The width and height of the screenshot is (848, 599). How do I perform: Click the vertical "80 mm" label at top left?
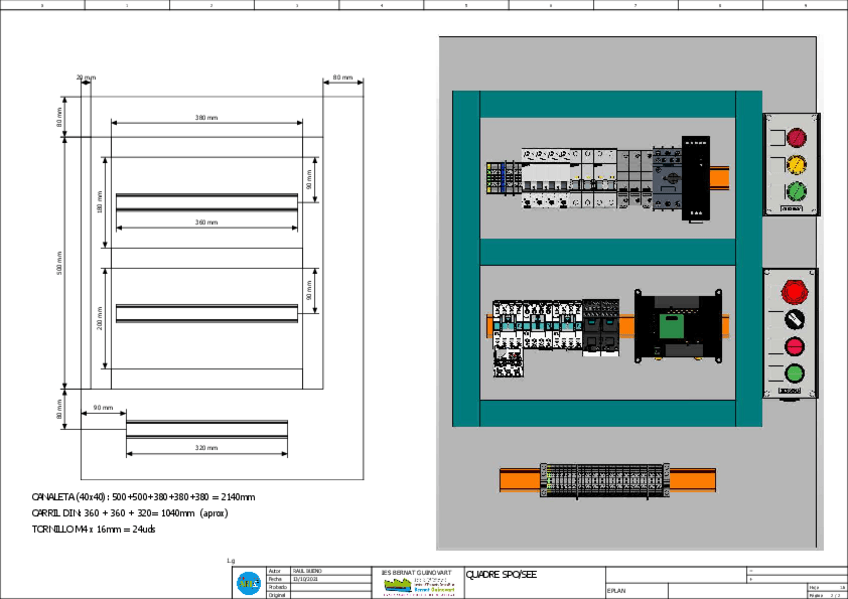pyautogui.click(x=59, y=117)
